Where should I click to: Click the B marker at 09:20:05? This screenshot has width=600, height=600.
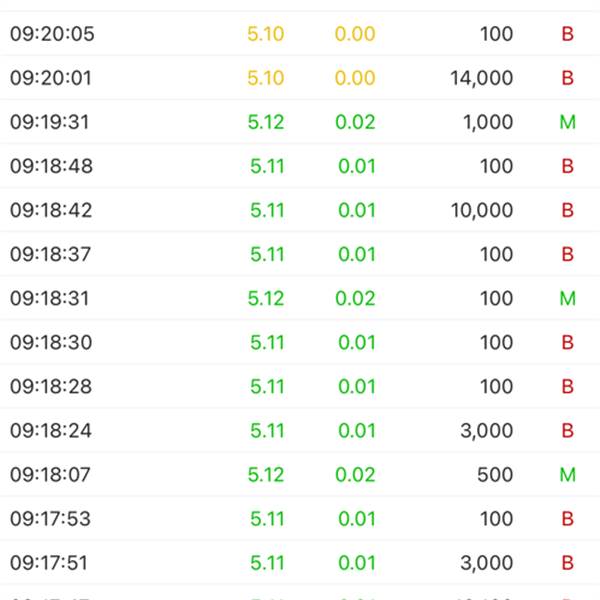(x=567, y=34)
